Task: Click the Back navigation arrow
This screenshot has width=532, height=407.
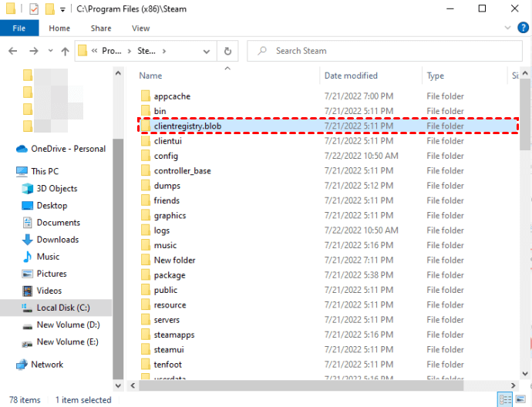Action: (13, 51)
